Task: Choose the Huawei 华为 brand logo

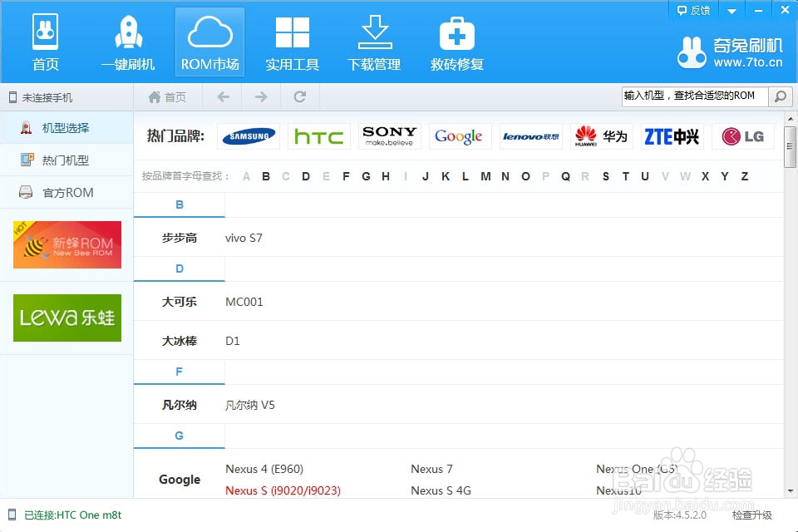Action: tap(602, 136)
